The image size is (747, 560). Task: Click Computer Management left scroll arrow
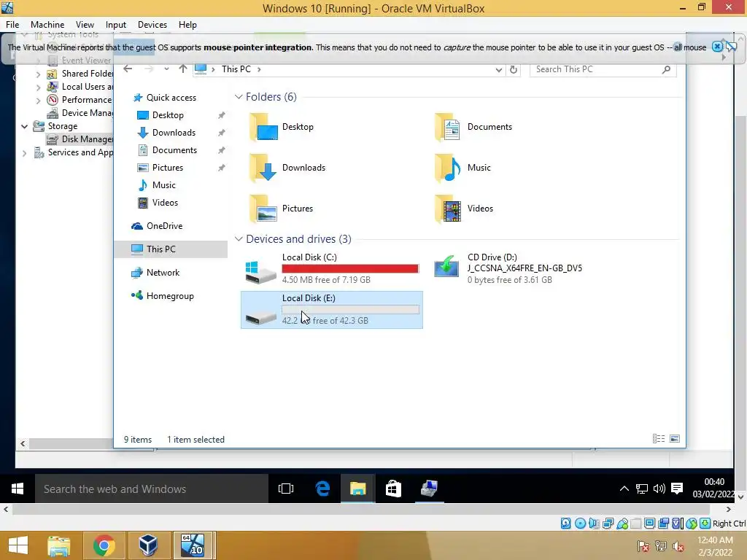click(x=23, y=443)
